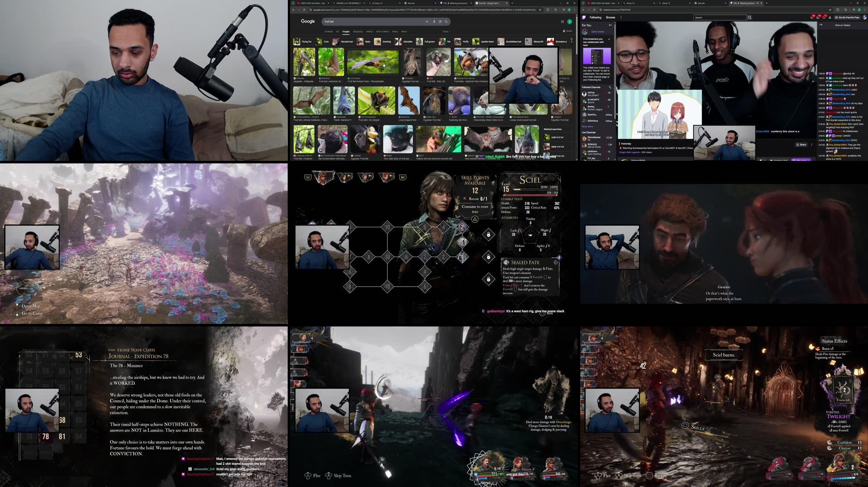
Task: Clear the fruit bat search with the X icon
Action: tap(427, 21)
